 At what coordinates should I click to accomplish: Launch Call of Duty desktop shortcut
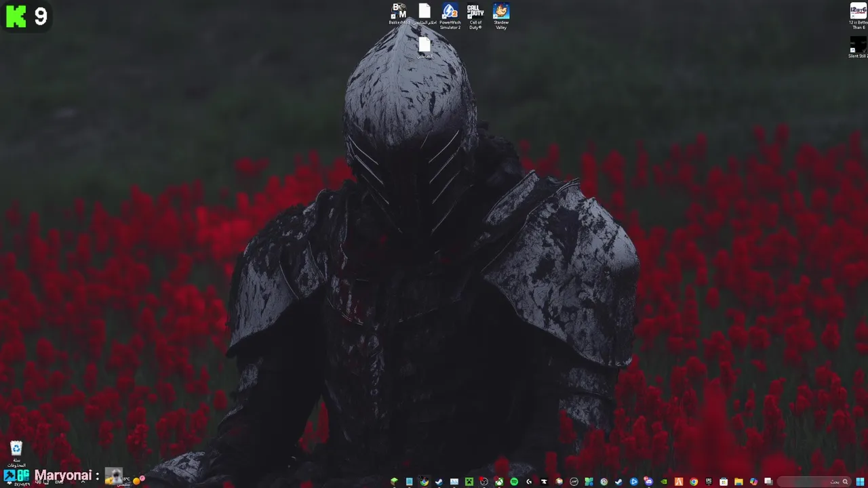[x=475, y=16]
